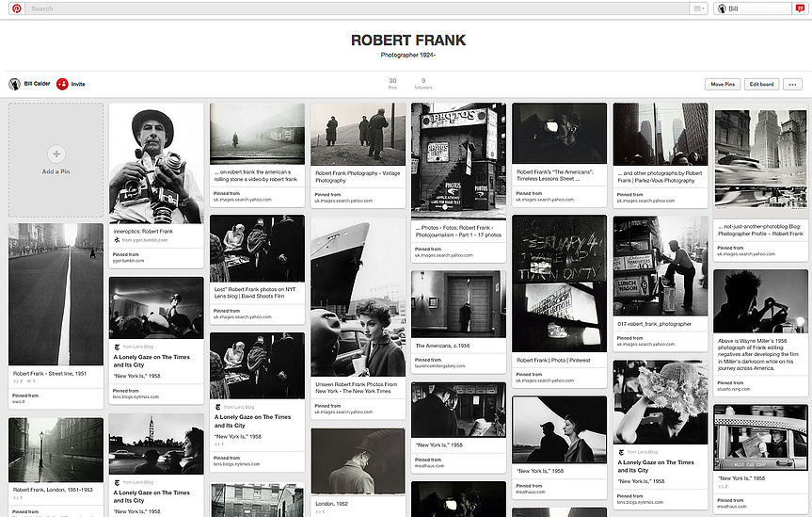Click the siws.fr source link

coord(19,401)
